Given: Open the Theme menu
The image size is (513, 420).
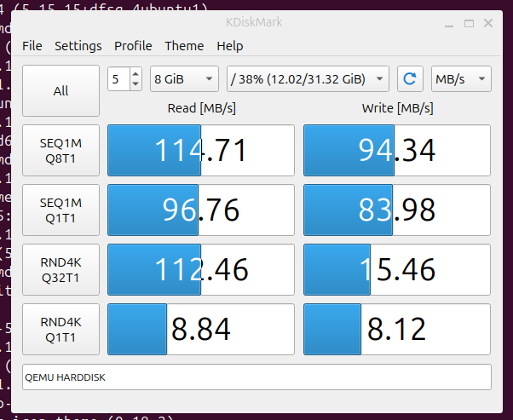Looking at the screenshot, I should coord(184,46).
